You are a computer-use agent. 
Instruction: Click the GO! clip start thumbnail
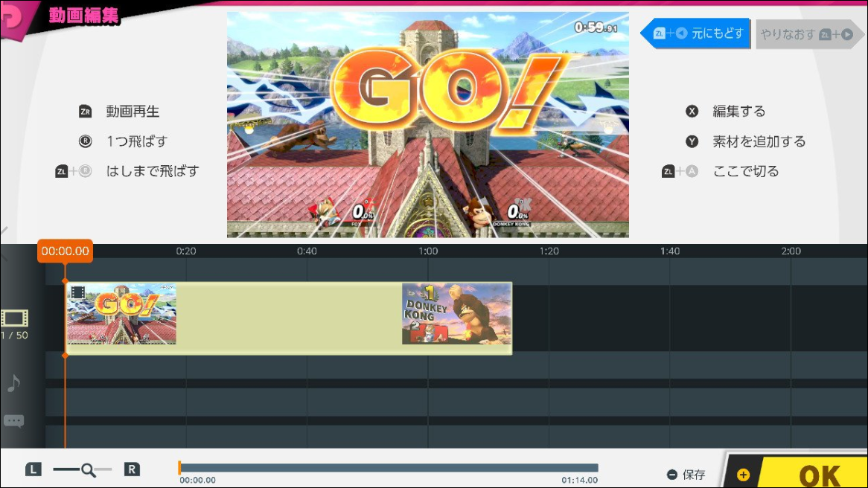point(121,314)
